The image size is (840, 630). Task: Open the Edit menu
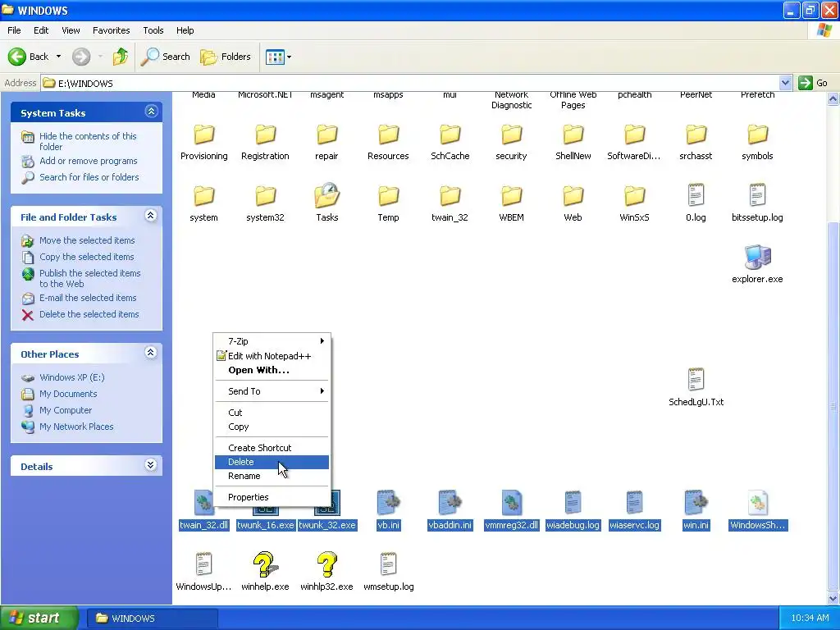(x=41, y=30)
